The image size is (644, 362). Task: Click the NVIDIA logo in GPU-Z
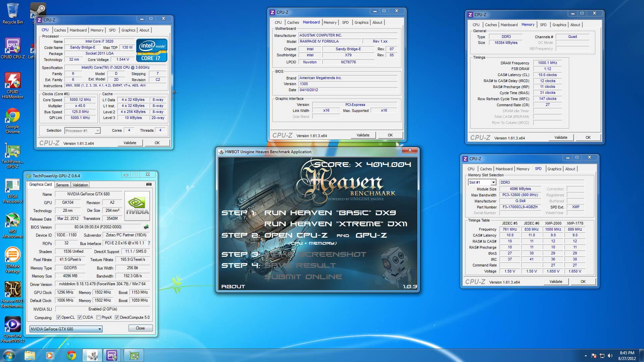(137, 205)
